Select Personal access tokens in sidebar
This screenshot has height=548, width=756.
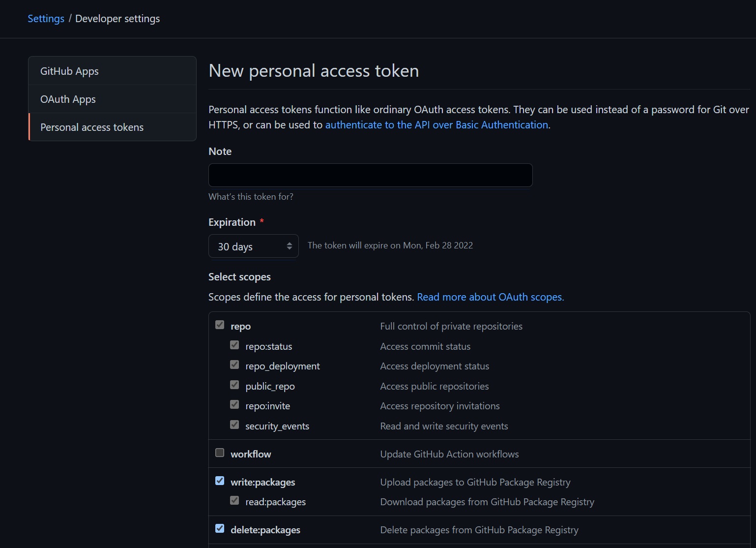92,127
